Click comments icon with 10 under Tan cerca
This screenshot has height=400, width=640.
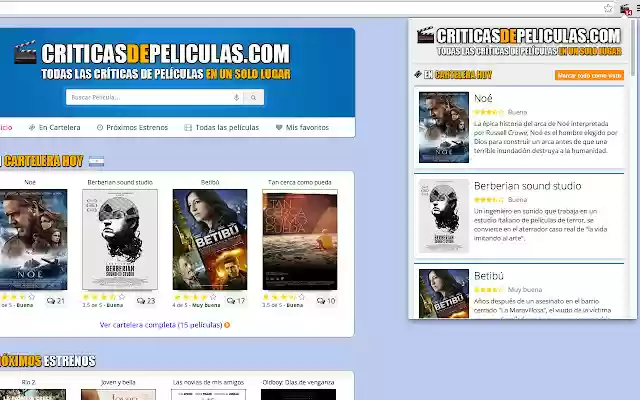[321, 301]
